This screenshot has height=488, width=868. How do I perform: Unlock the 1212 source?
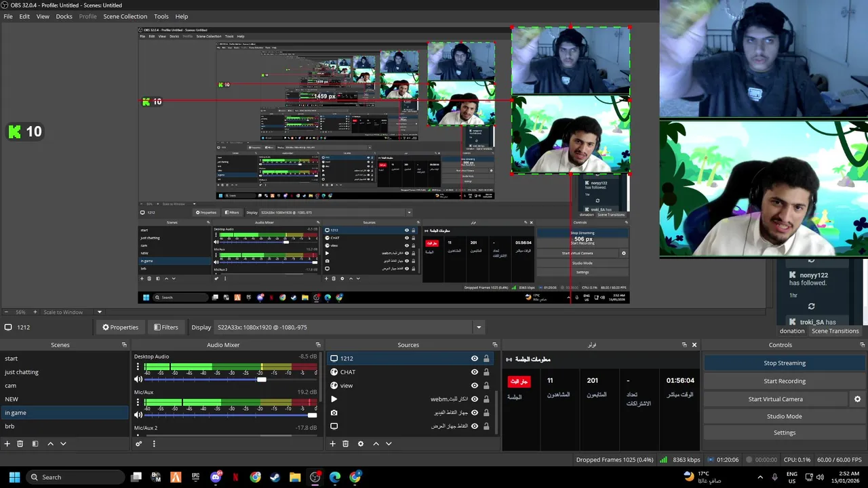[x=486, y=359]
